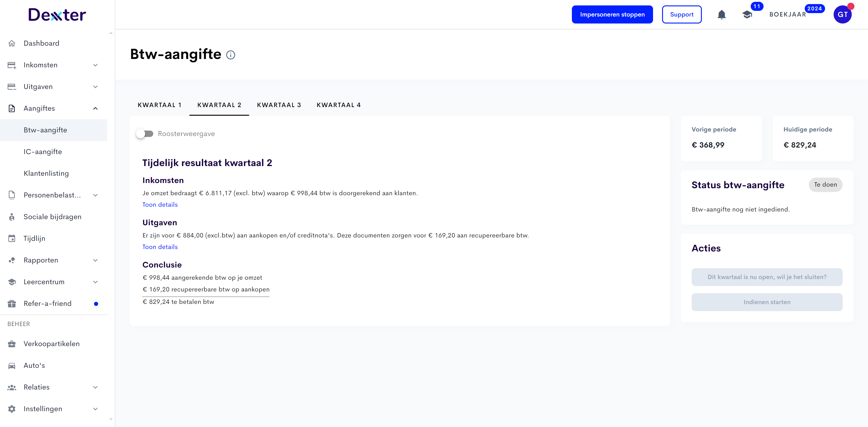Open the Boekjaar 2024 selector
Screen dimensions: 868x427
click(x=788, y=15)
